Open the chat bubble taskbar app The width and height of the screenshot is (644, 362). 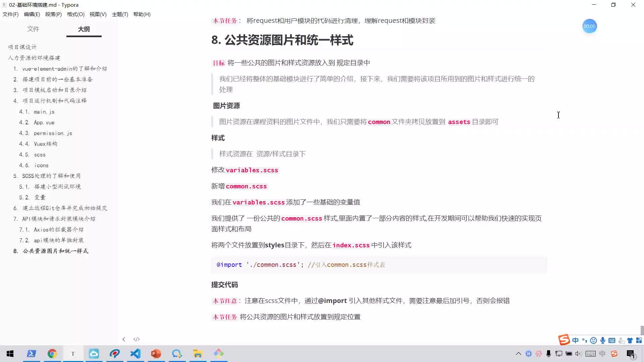tap(177, 354)
